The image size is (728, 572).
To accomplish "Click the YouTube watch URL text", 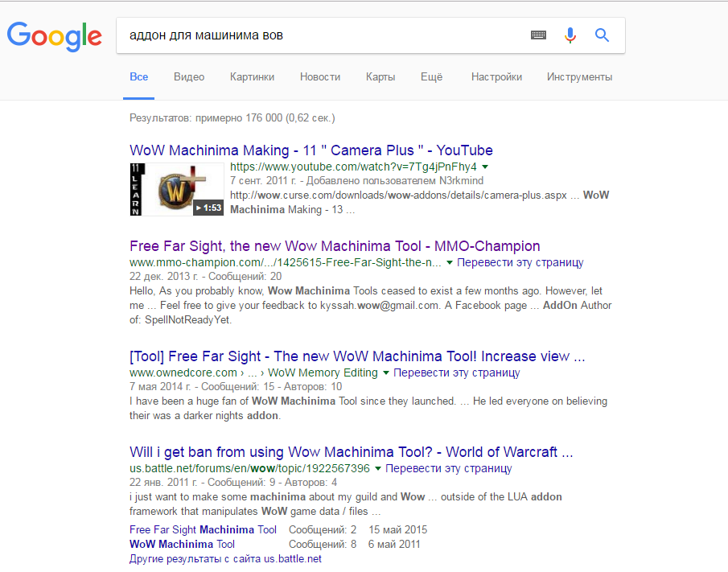I will 353,167.
